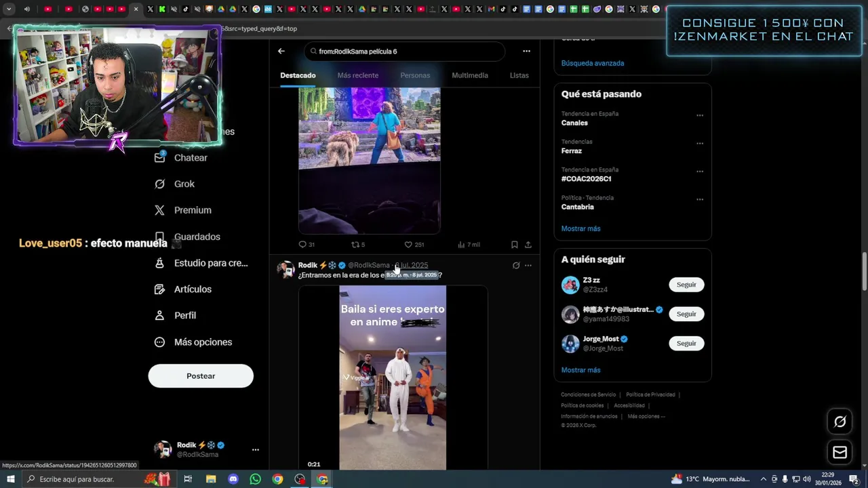This screenshot has height=488, width=868.
Task: Click Mostrar más under Qué está pasando
Action: coord(580,228)
